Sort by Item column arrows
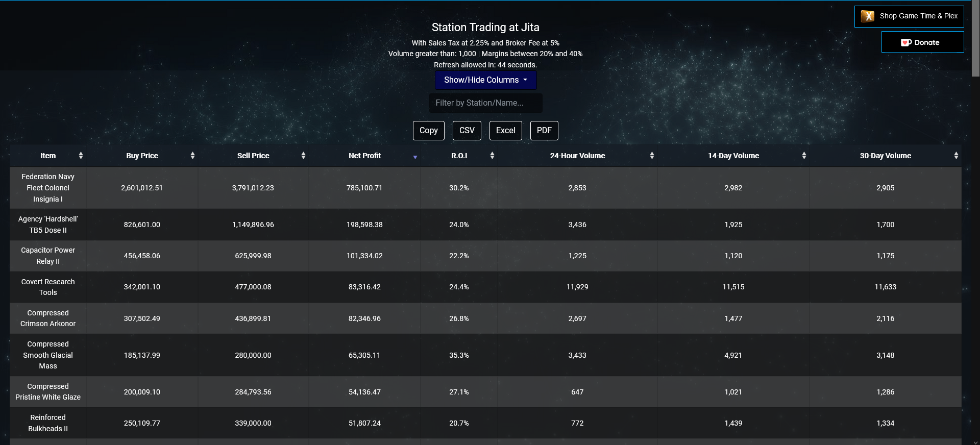 [81, 156]
